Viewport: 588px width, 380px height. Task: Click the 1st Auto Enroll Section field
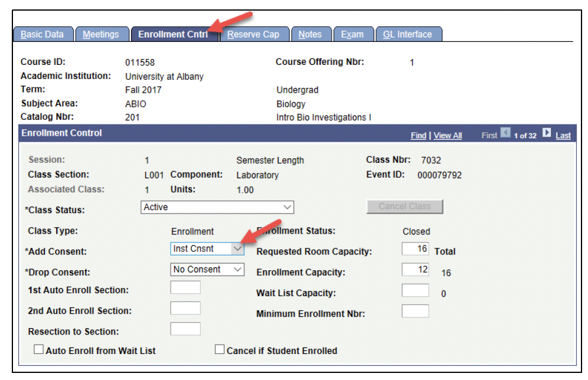[x=185, y=288]
